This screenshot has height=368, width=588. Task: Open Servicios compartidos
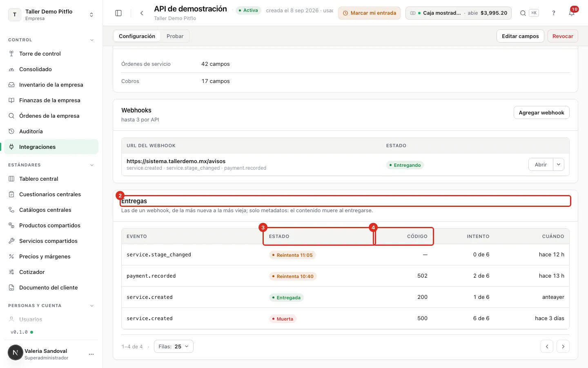(51, 241)
